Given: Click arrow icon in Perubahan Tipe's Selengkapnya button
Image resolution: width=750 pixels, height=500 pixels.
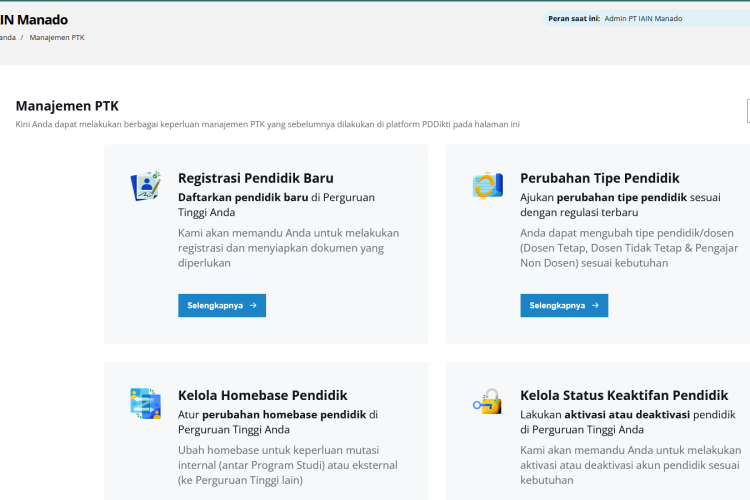Looking at the screenshot, I should tap(595, 306).
